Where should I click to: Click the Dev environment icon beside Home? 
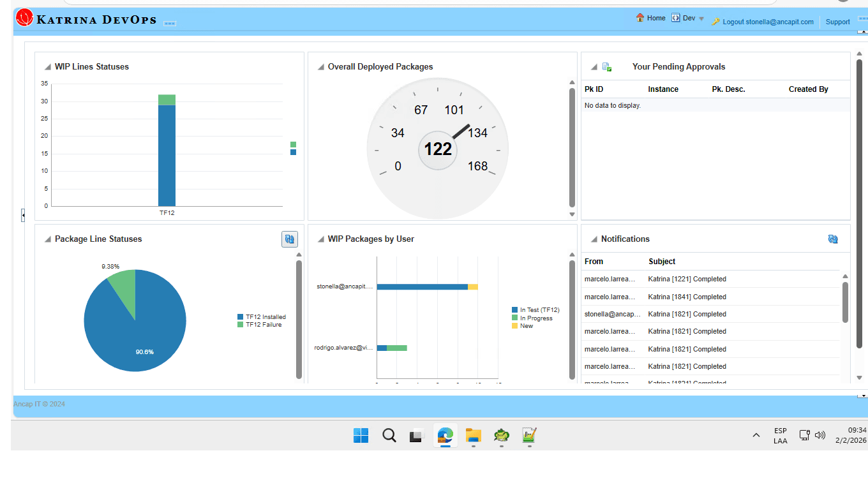[x=676, y=18]
